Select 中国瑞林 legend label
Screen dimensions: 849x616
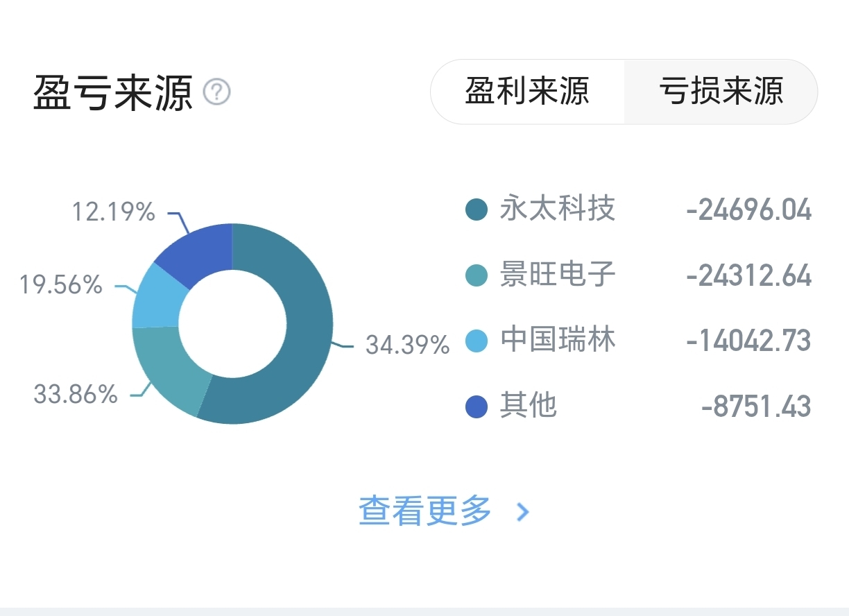(x=558, y=340)
